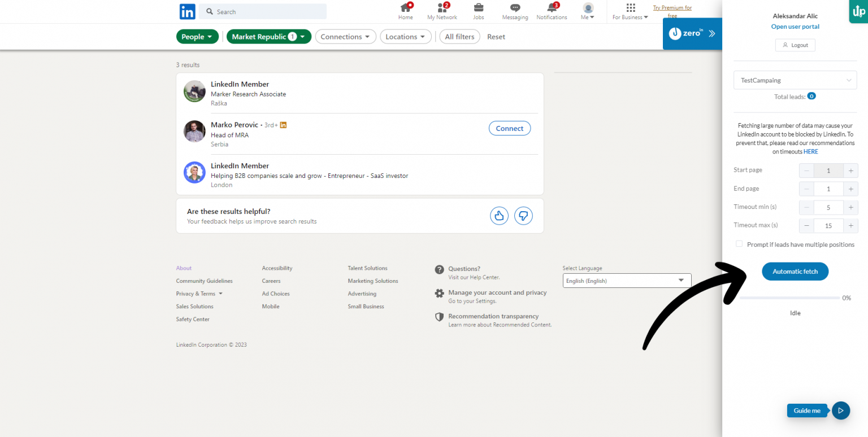The width and height of the screenshot is (868, 437).
Task: Increase the End page value with plus
Action: click(850, 189)
